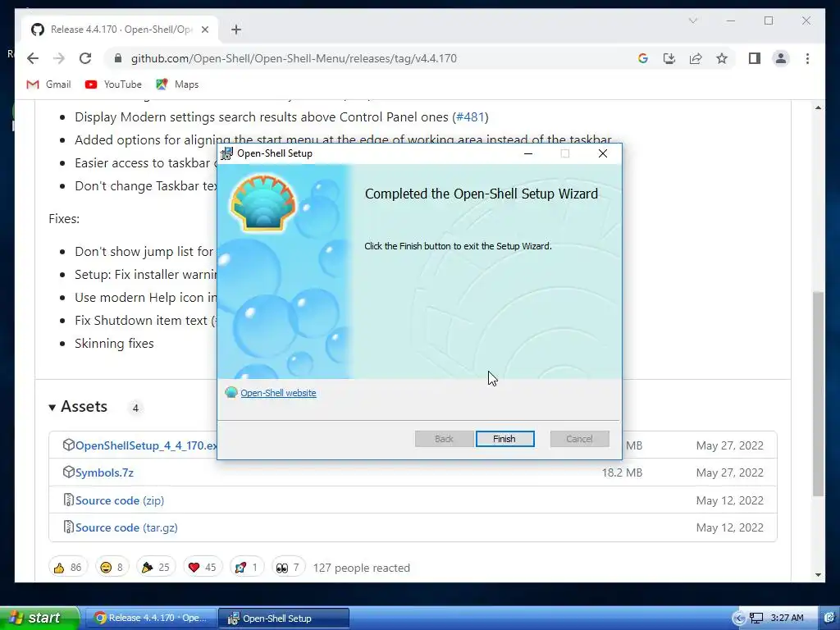Open the YouTube bookmark

point(113,84)
